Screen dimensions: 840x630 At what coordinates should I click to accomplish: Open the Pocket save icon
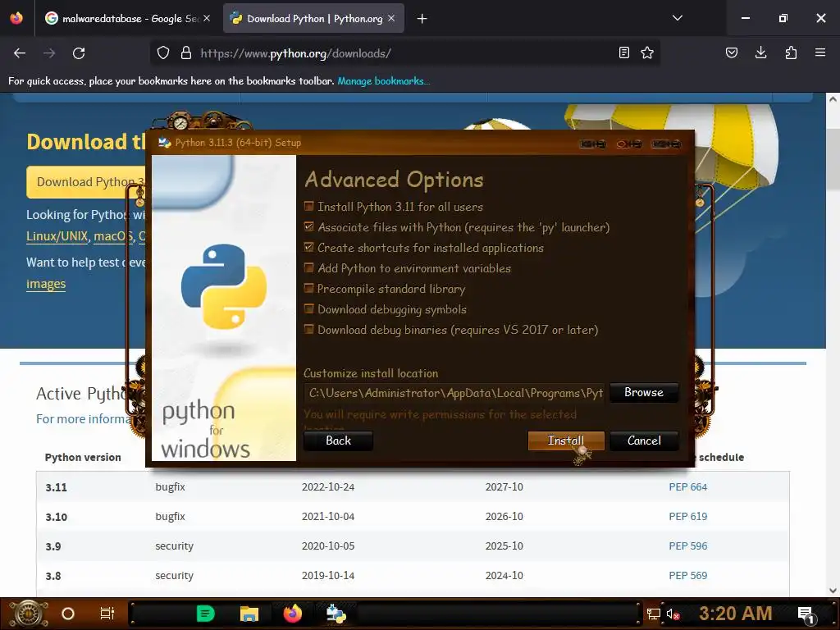pyautogui.click(x=731, y=52)
